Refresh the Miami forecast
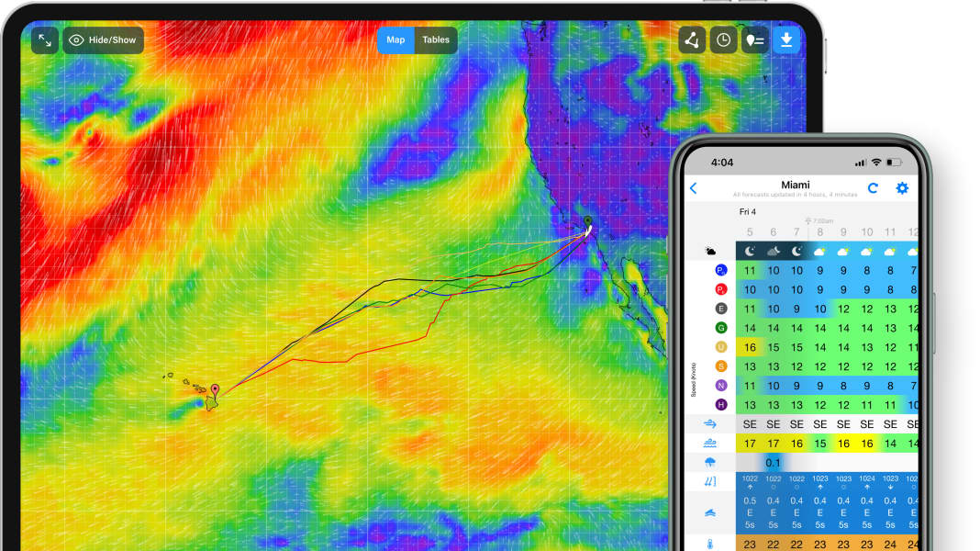This screenshot has width=980, height=551. pyautogui.click(x=873, y=187)
